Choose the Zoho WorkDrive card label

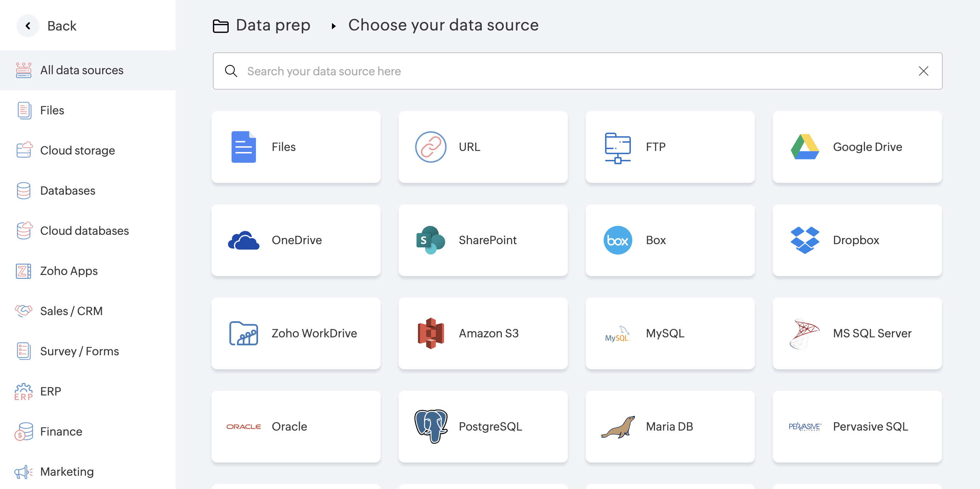[x=314, y=333]
